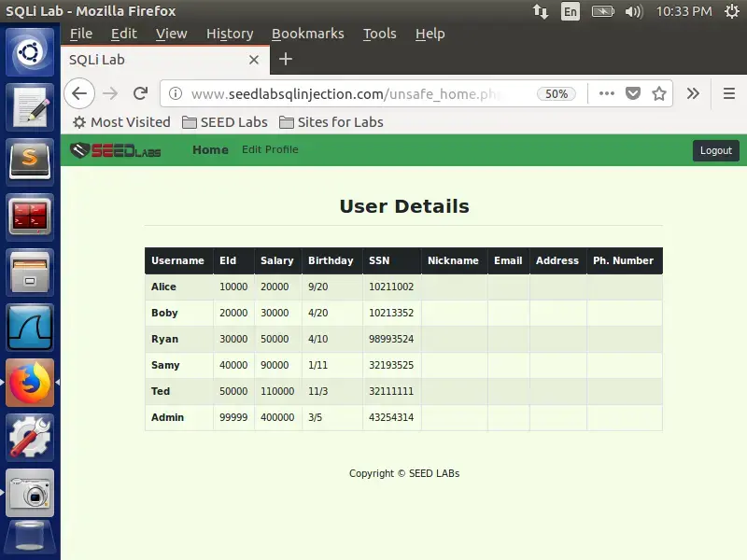Open the Edit menu

coord(124,34)
